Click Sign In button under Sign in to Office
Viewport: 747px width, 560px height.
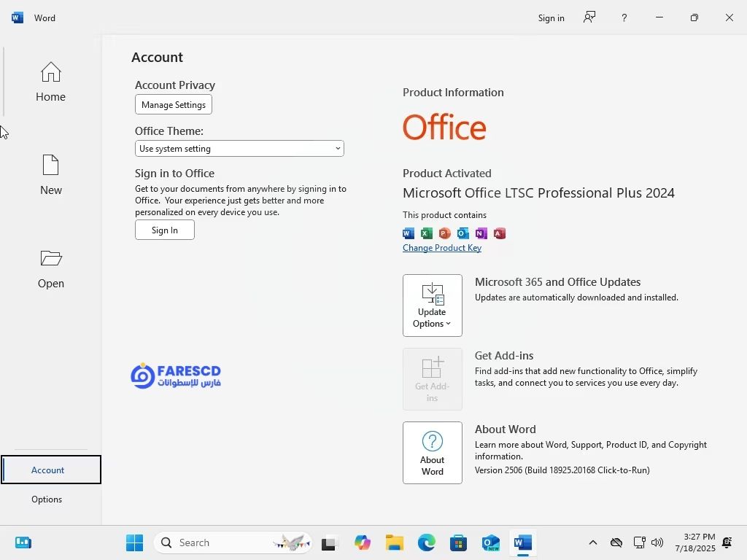(165, 230)
